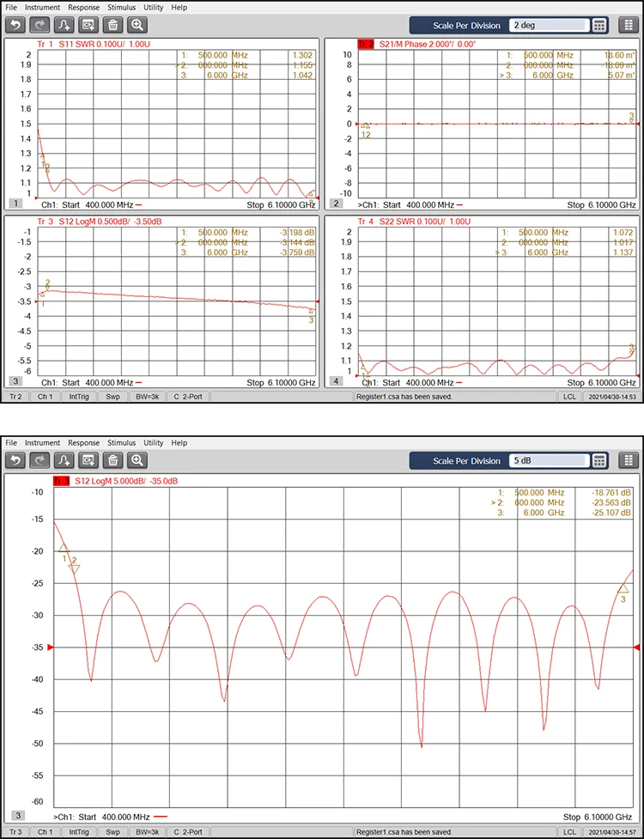Click IntTrig status cell in four-trace window
Viewport: 644px width, 839px height.
79,397
